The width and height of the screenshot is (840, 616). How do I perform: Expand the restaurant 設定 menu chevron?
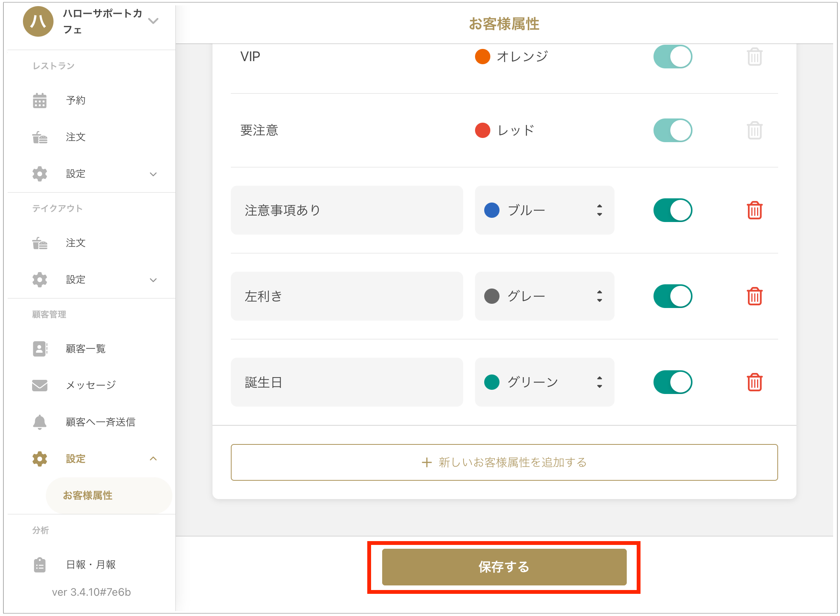click(153, 174)
